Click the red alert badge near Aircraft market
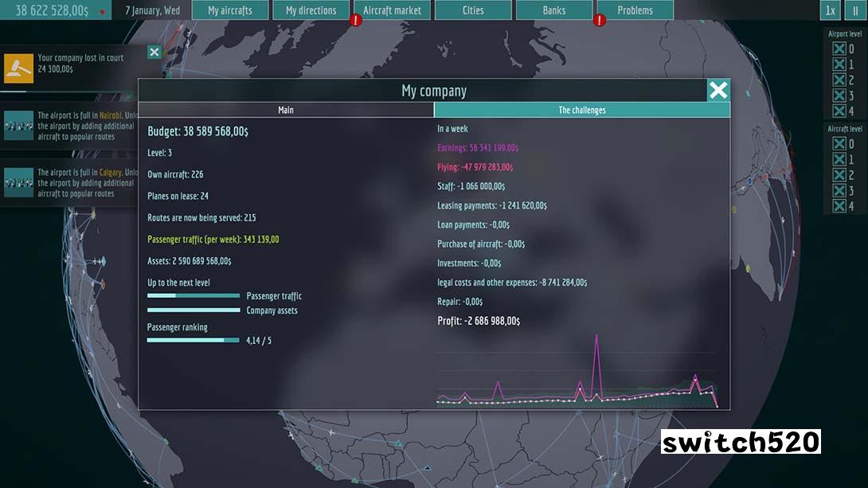This screenshot has height=488, width=868. click(355, 21)
